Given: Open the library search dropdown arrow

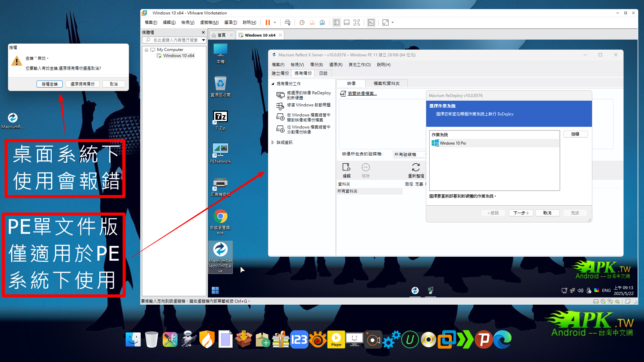Looking at the screenshot, I should (203, 40).
